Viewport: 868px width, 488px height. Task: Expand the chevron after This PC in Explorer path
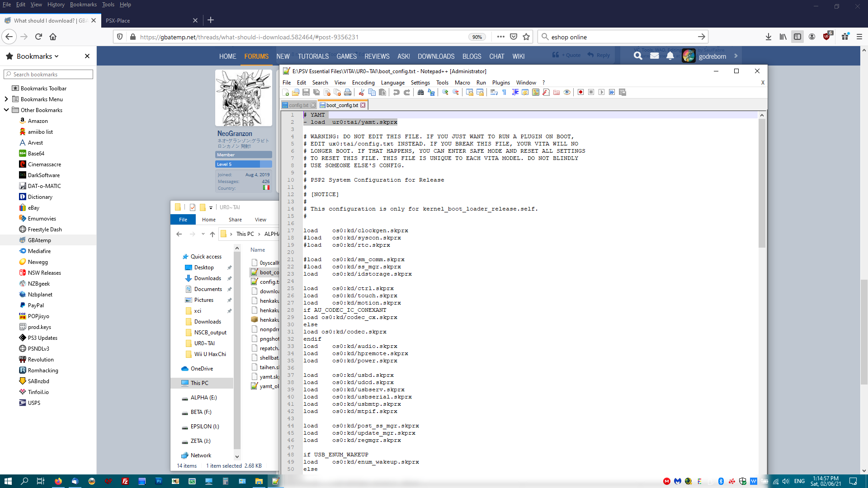pos(259,234)
